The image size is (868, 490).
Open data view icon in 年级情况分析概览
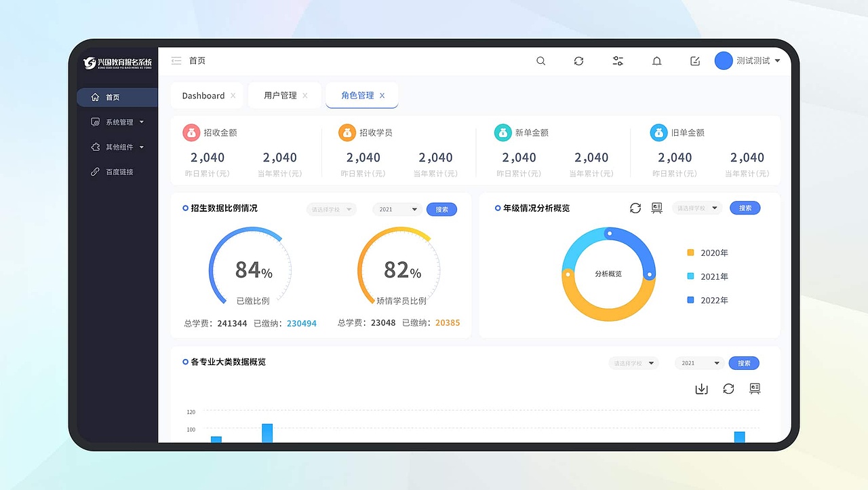pyautogui.click(x=656, y=208)
